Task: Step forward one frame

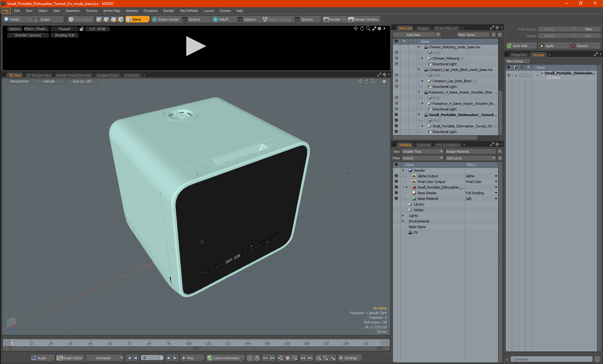Action: (x=168, y=358)
